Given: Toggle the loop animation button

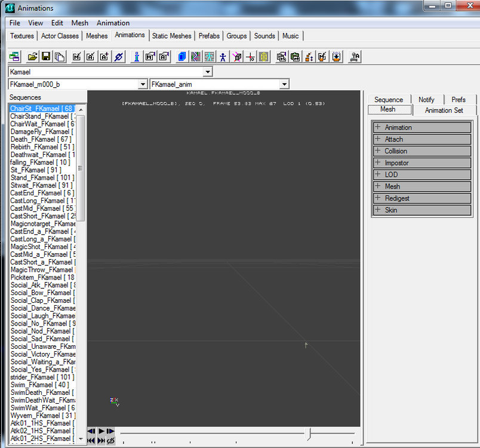Looking at the screenshot, I should 110,440.
